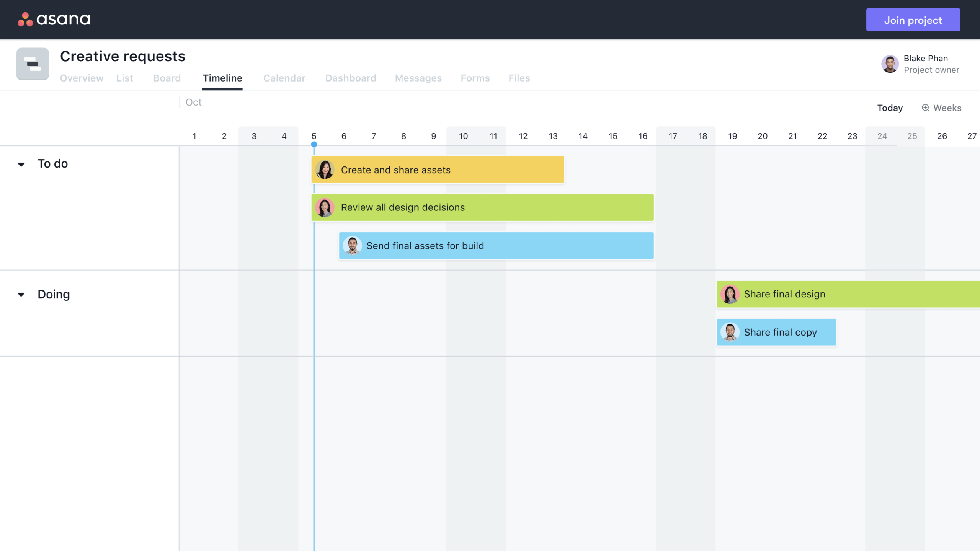The height and width of the screenshot is (551, 980).
Task: Open the Forms tab
Action: [475, 78]
